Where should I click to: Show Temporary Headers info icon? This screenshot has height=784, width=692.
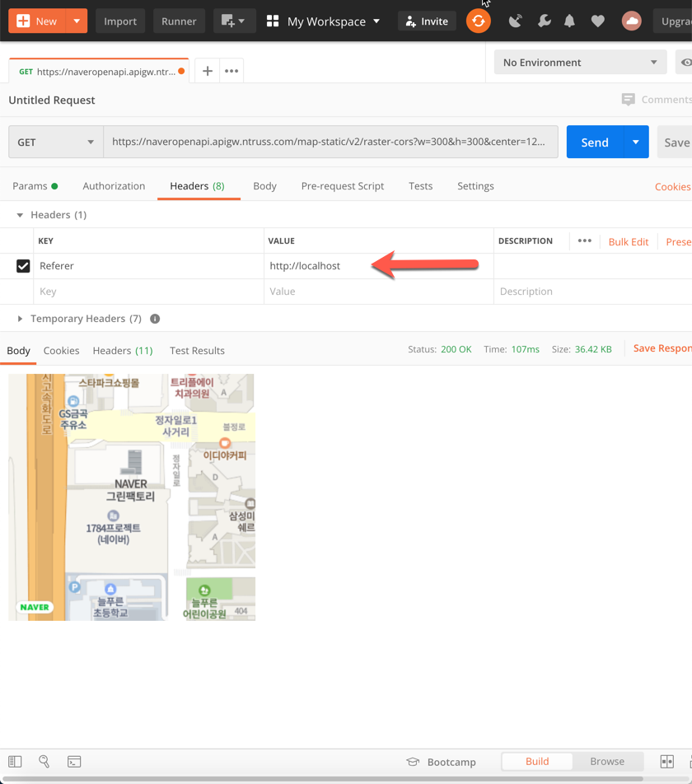tap(155, 319)
